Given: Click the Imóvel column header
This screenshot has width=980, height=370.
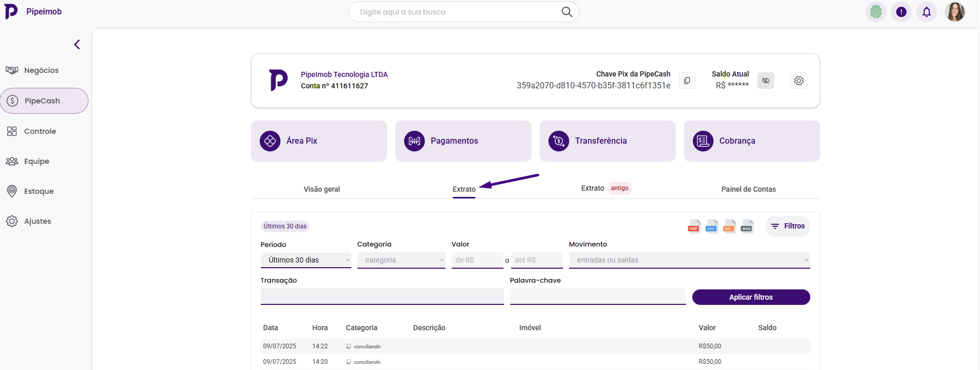Looking at the screenshot, I should [x=530, y=328].
